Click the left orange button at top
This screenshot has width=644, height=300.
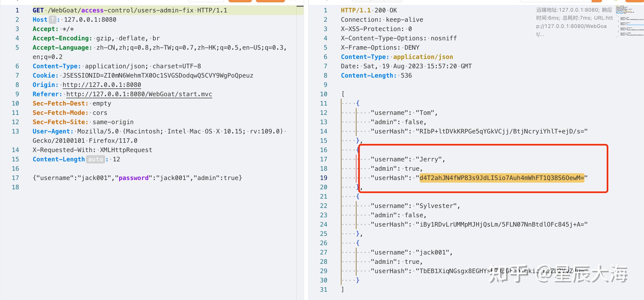point(240,1)
